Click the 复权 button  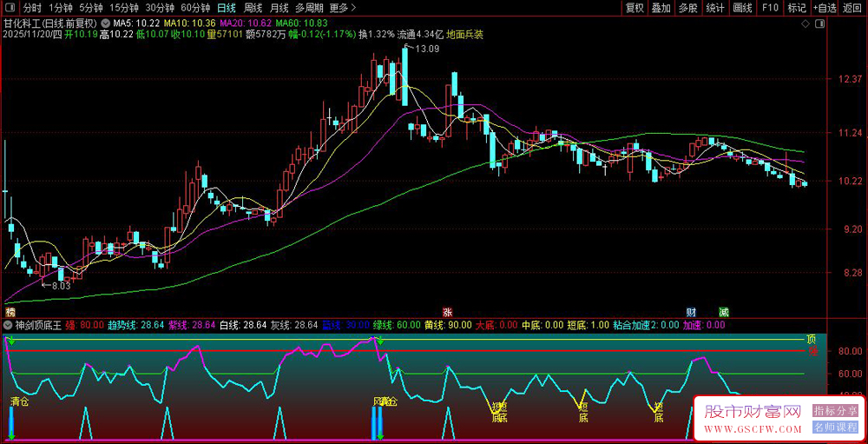(x=635, y=8)
